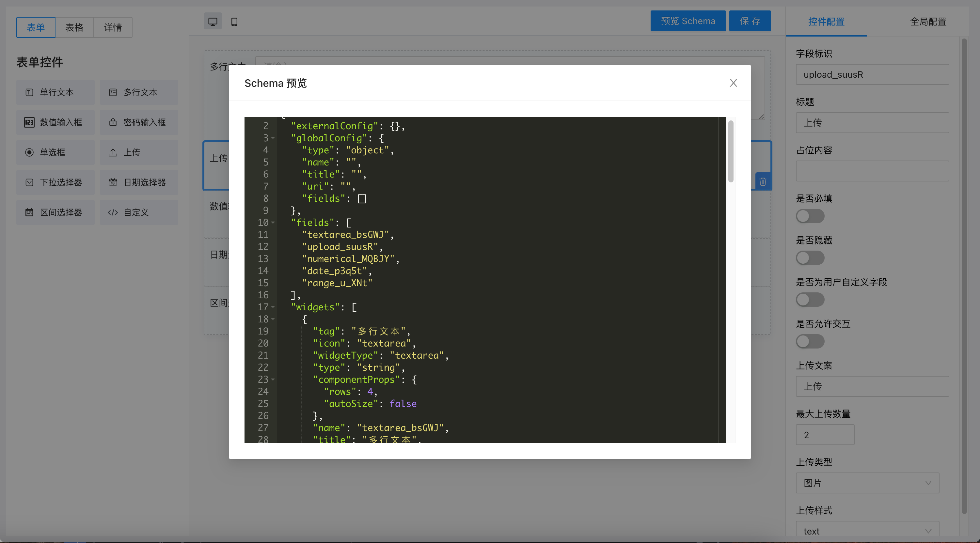
Task: Add a 数值输入框 widget
Action: pos(55,122)
